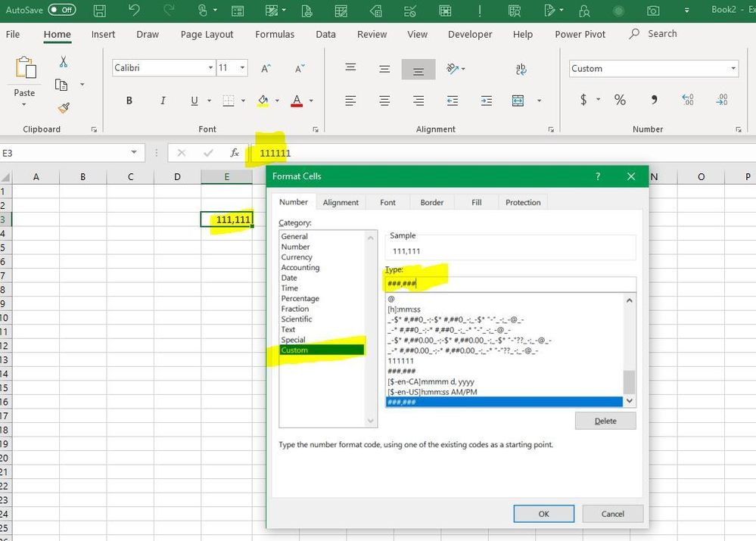
Task: Click the Decrease Font Size icon
Action: click(300, 68)
